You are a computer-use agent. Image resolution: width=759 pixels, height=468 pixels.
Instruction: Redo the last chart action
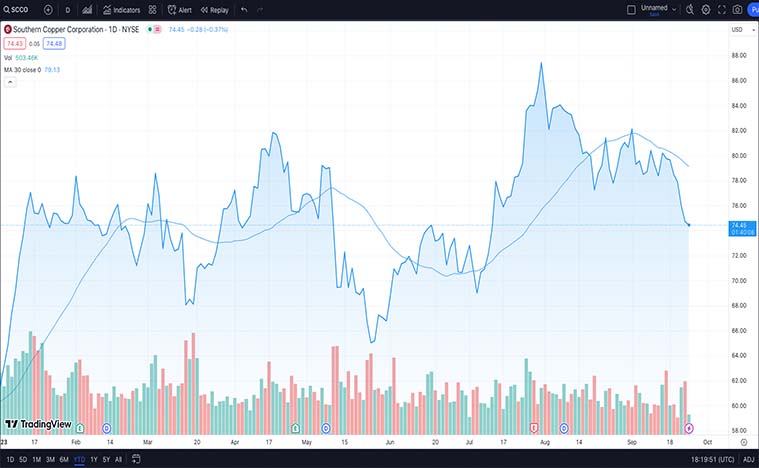click(x=260, y=10)
